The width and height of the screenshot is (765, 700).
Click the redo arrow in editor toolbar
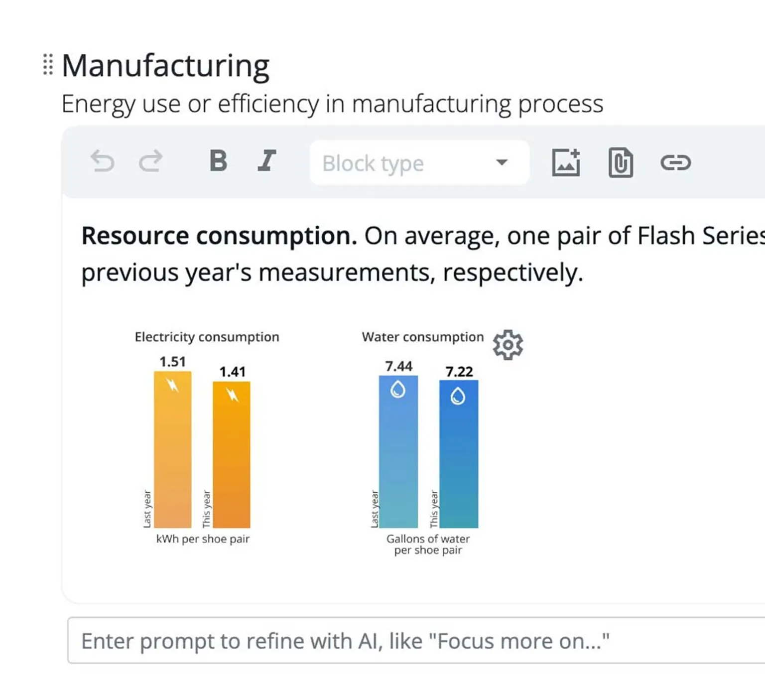[x=150, y=161]
